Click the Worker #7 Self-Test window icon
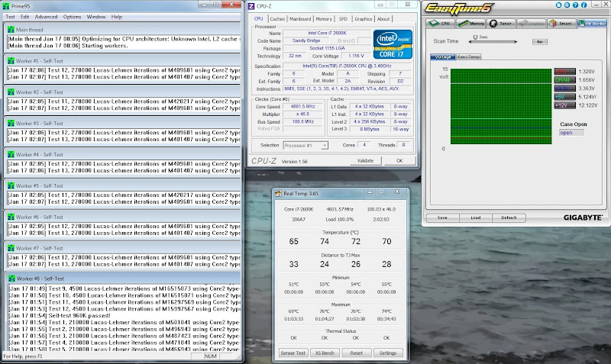 tap(11, 248)
